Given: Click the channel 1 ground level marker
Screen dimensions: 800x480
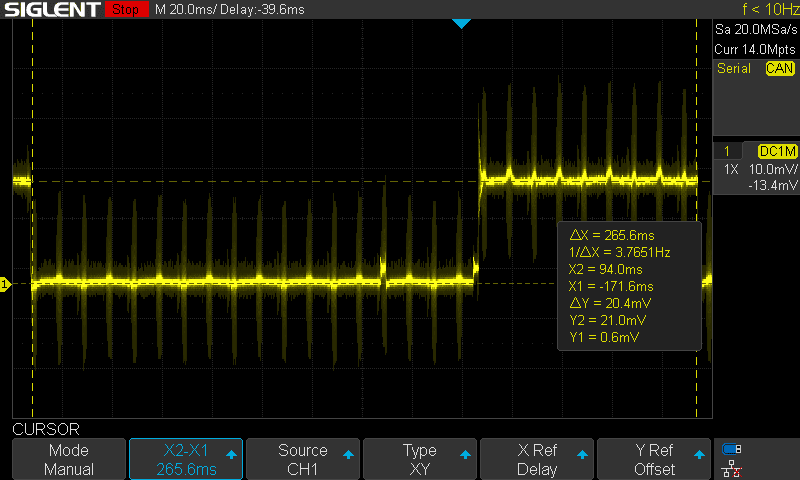Looking at the screenshot, I should 5,285.
